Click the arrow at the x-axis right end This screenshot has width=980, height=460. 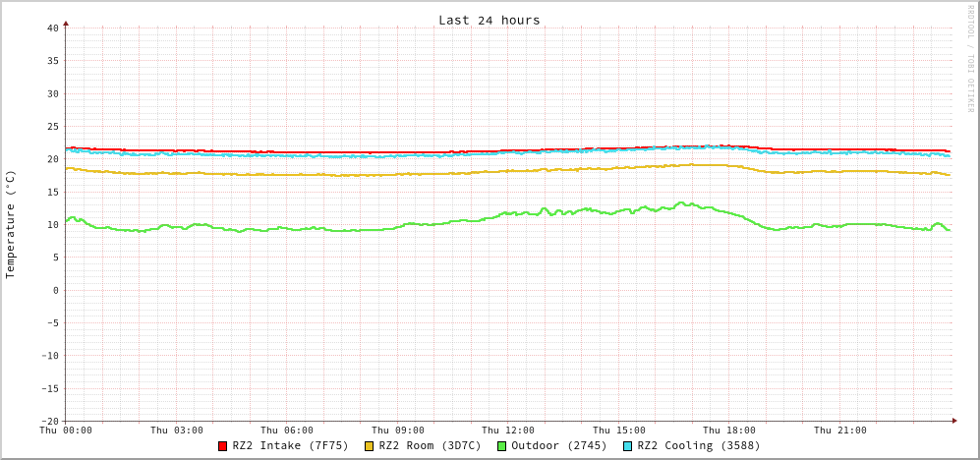(953, 421)
